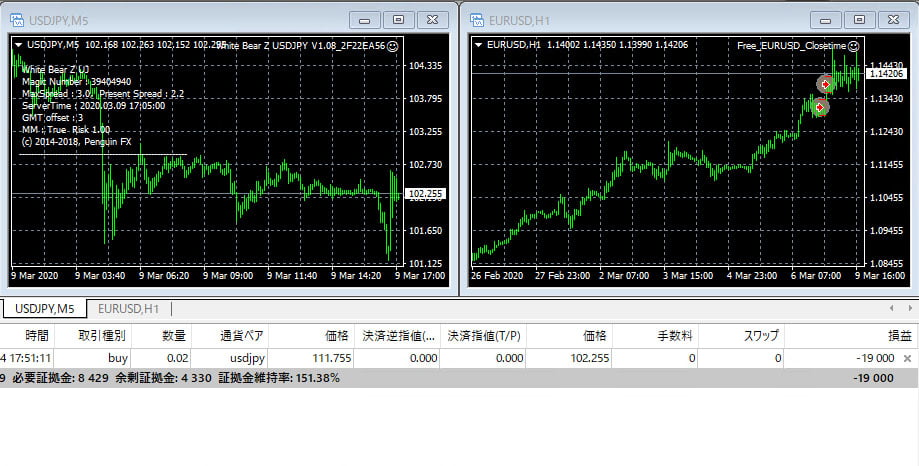The height and width of the screenshot is (466, 919).
Task: Minimize the EURUSD,H1 chart window
Action: point(824,19)
